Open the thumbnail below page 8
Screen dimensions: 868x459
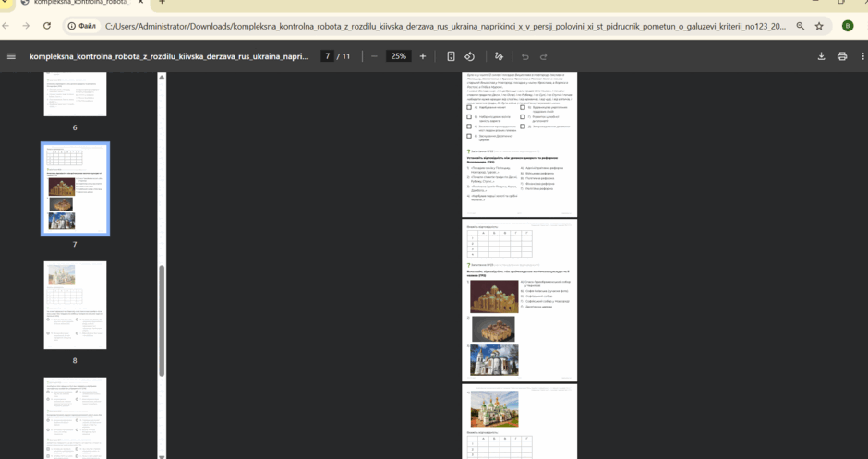[76, 418]
